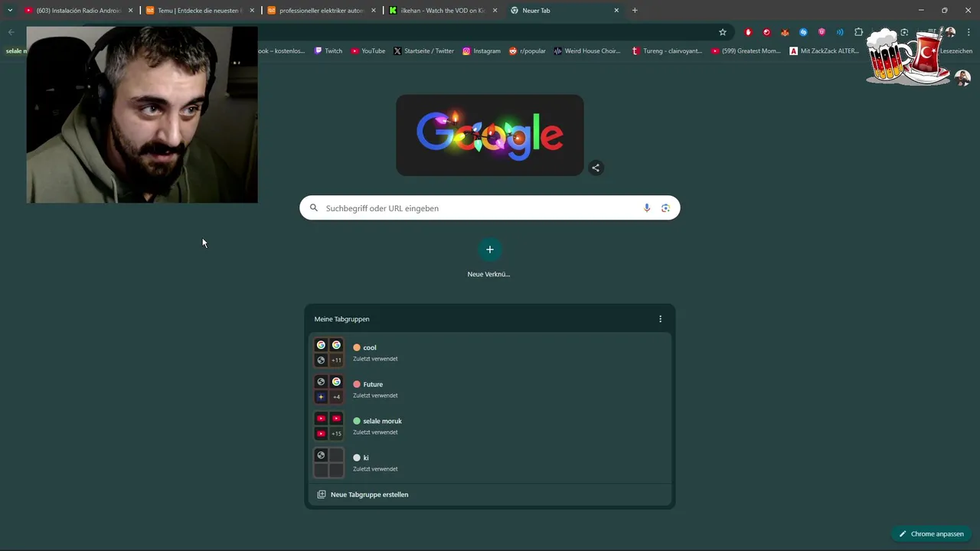Click the cool group favicon thumbnails
980x551 pixels.
[x=328, y=353]
